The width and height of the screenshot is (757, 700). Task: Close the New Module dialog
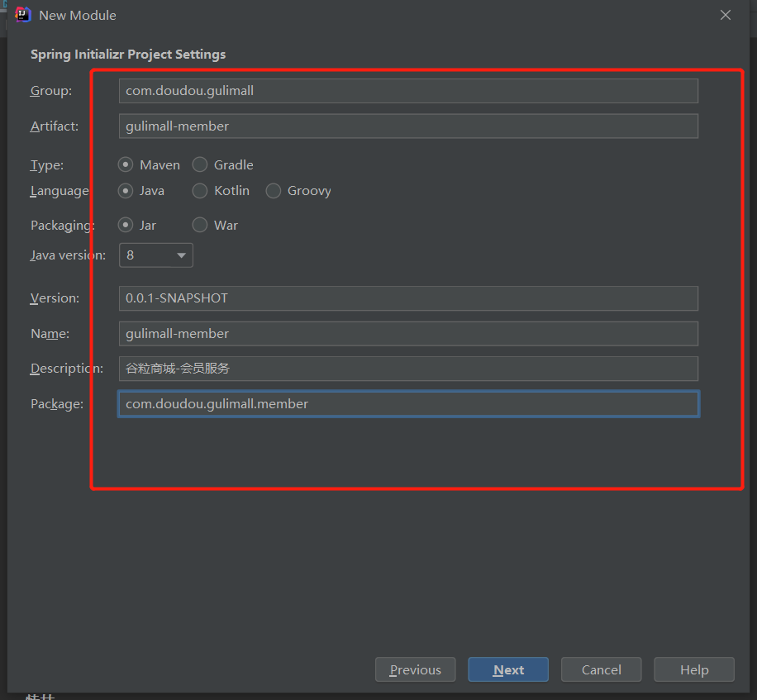tap(725, 15)
